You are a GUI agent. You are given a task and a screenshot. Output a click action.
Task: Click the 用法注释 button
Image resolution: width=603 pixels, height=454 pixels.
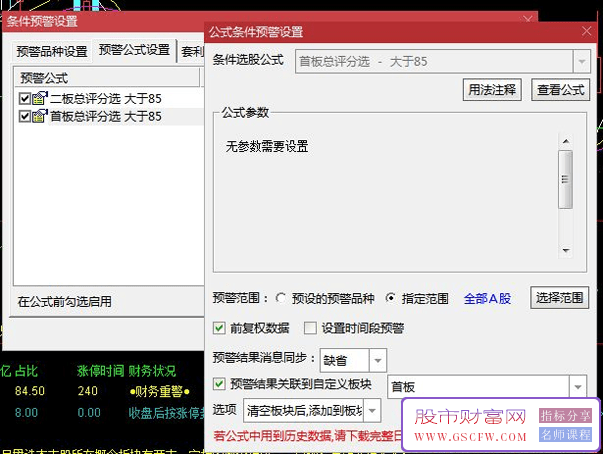pyautogui.click(x=492, y=90)
